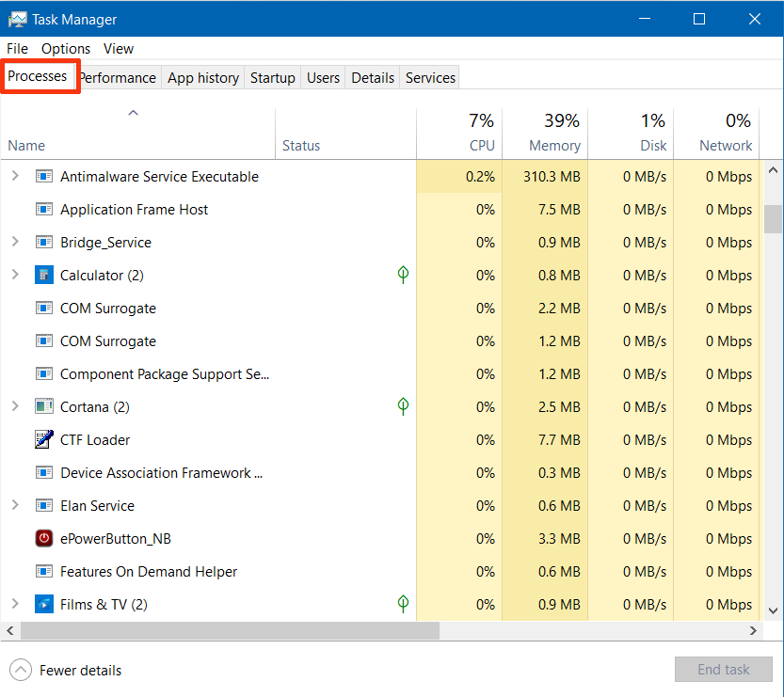Sort by the CPU column header
This screenshot has height=697, width=784.
coord(459,134)
